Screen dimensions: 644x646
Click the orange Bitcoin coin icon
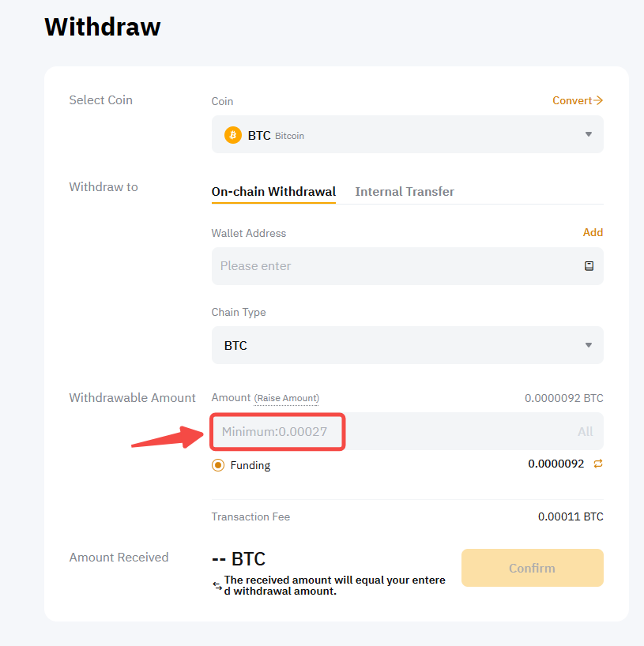coord(232,135)
